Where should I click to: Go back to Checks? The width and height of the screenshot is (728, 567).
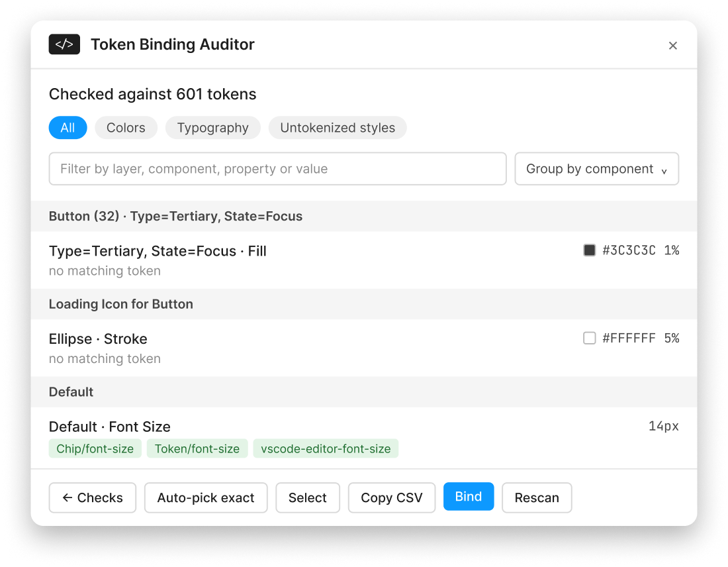[93, 497]
